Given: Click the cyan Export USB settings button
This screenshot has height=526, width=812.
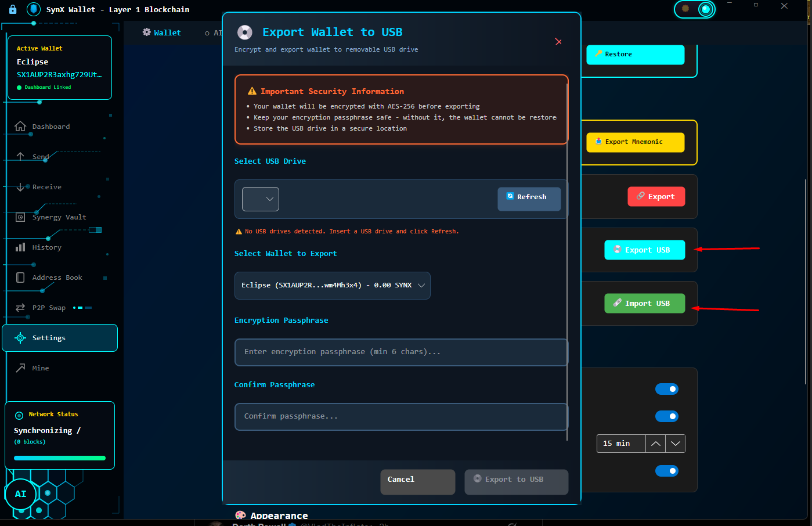Looking at the screenshot, I should coord(645,250).
